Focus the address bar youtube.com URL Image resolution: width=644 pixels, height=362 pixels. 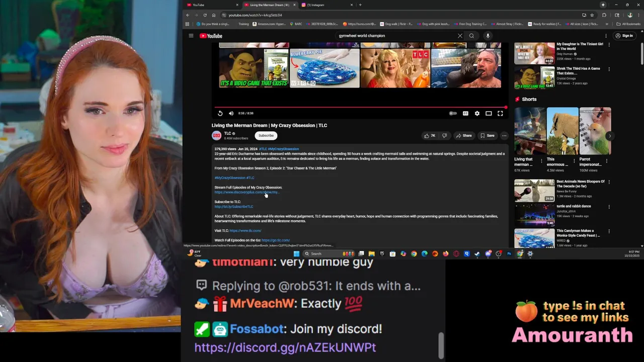click(x=403, y=15)
